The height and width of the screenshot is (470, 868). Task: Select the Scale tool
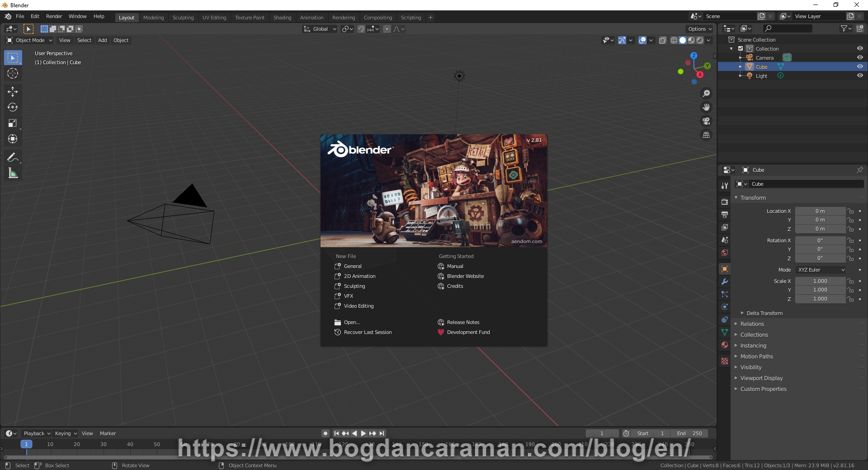[13, 123]
